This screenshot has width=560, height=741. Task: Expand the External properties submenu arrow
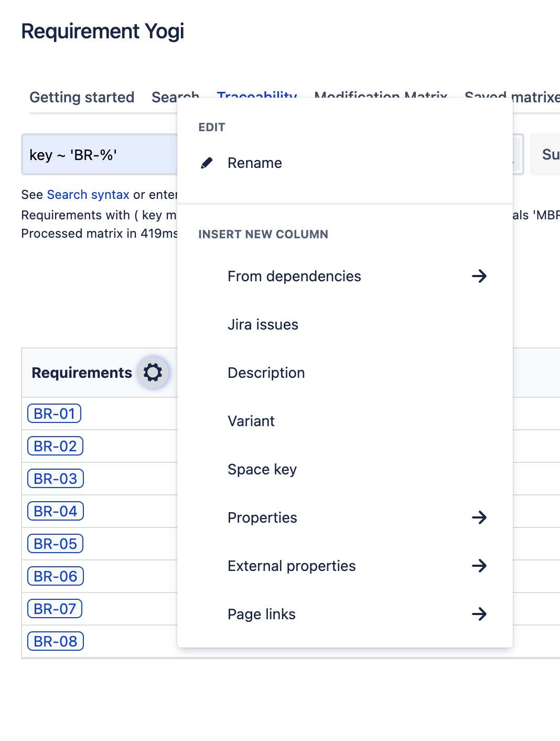479,566
